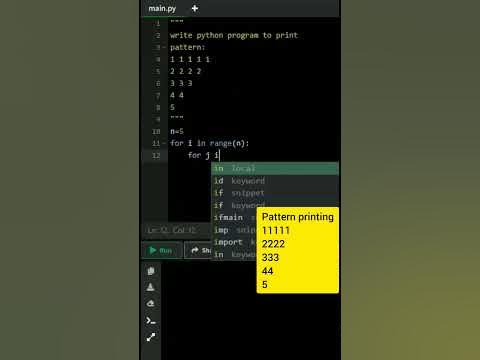Place cursor in 'for j i' line
This screenshot has height=360, width=480.
pyautogui.click(x=203, y=155)
